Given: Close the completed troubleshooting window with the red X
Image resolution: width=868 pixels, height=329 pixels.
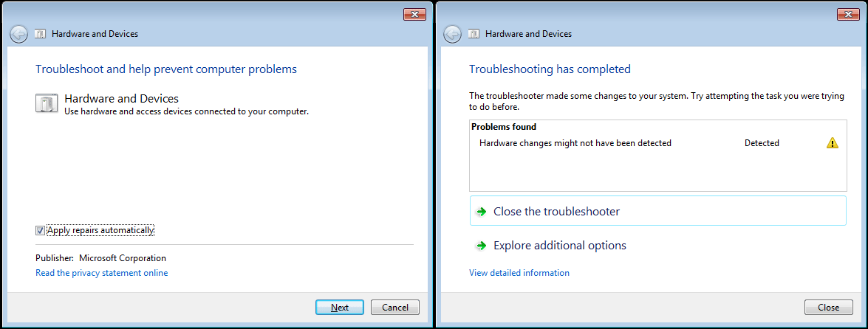Looking at the screenshot, I should tap(848, 14).
